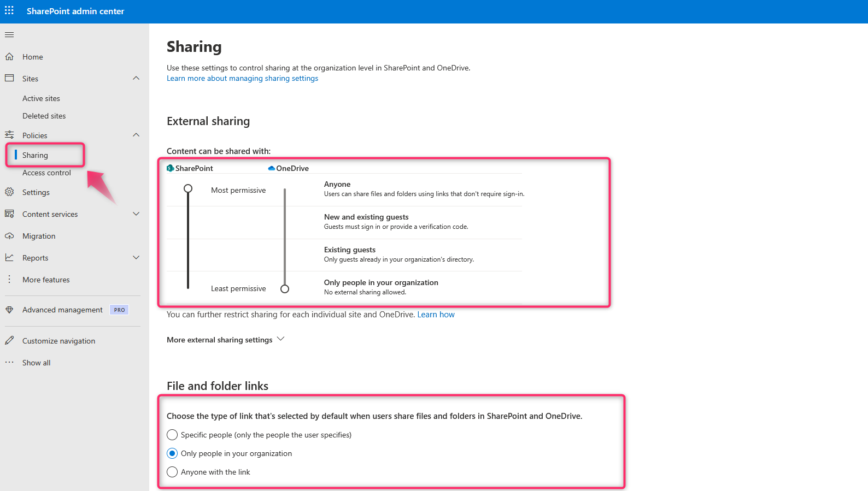Viewport: 868px width, 491px height.
Task: Click the 'Most permissive' label
Action: [x=238, y=190]
